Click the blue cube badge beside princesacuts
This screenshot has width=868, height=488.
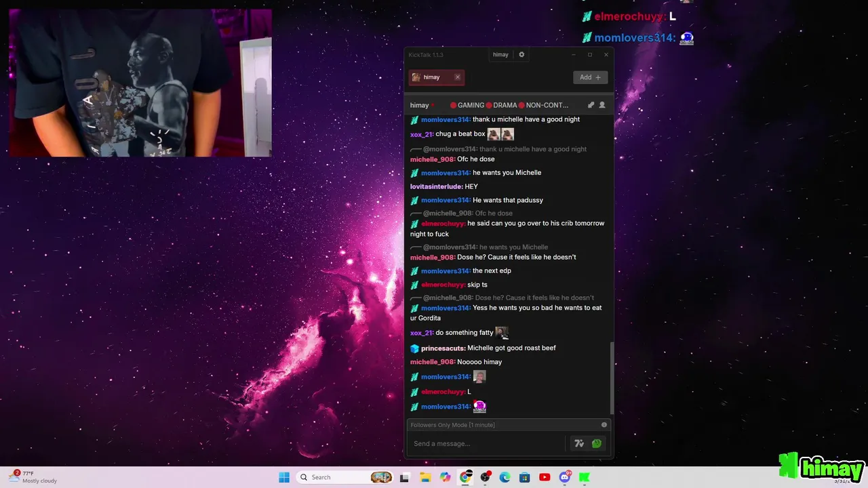click(x=414, y=348)
